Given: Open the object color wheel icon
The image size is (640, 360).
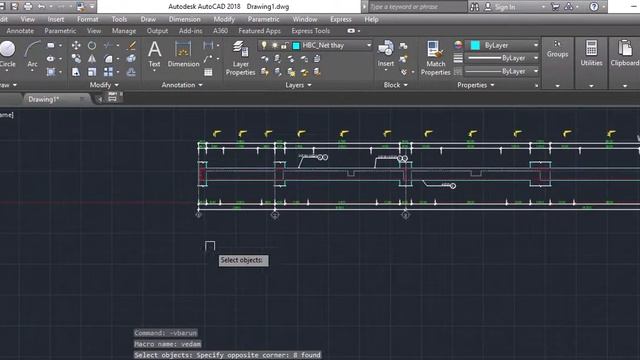Looking at the screenshot, I should pyautogui.click(x=458, y=45).
